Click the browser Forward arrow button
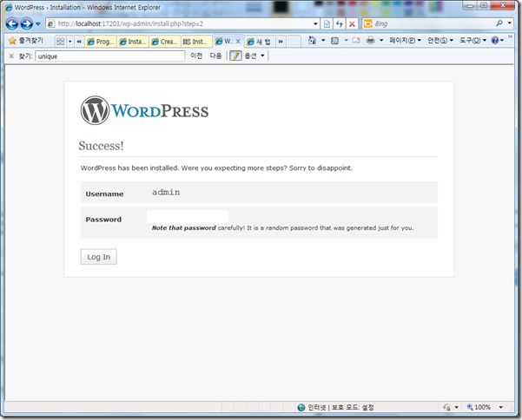The image size is (522, 420). 27,23
